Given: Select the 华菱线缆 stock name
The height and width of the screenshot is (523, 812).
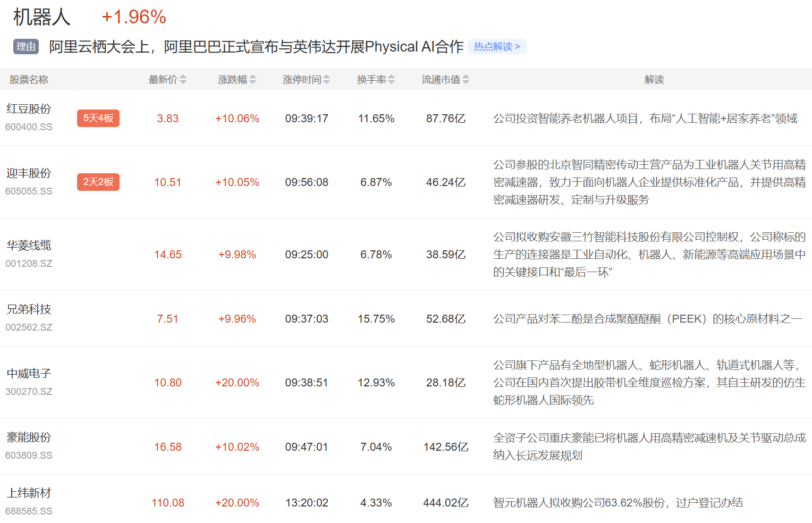Looking at the screenshot, I should point(29,246).
